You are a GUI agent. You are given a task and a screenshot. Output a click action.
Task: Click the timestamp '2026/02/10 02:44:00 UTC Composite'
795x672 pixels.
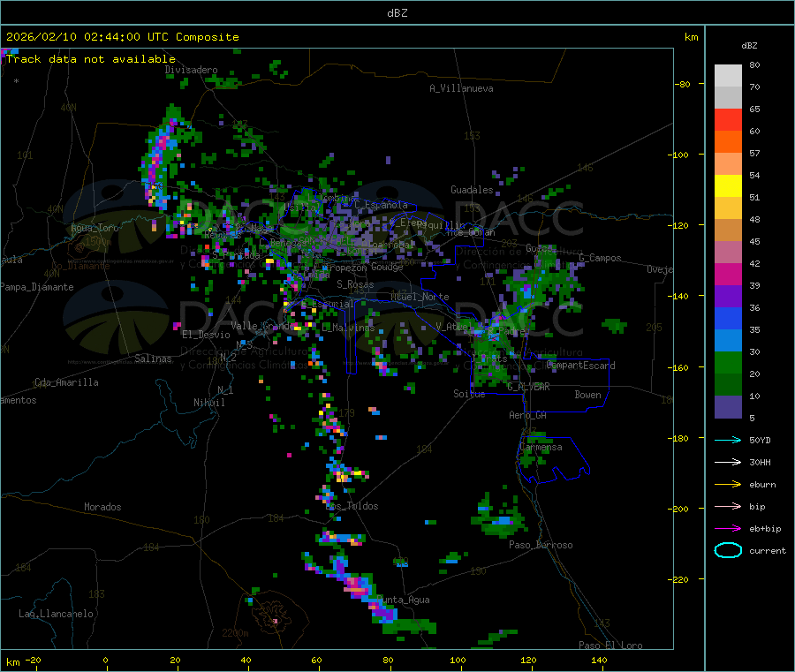(x=122, y=37)
